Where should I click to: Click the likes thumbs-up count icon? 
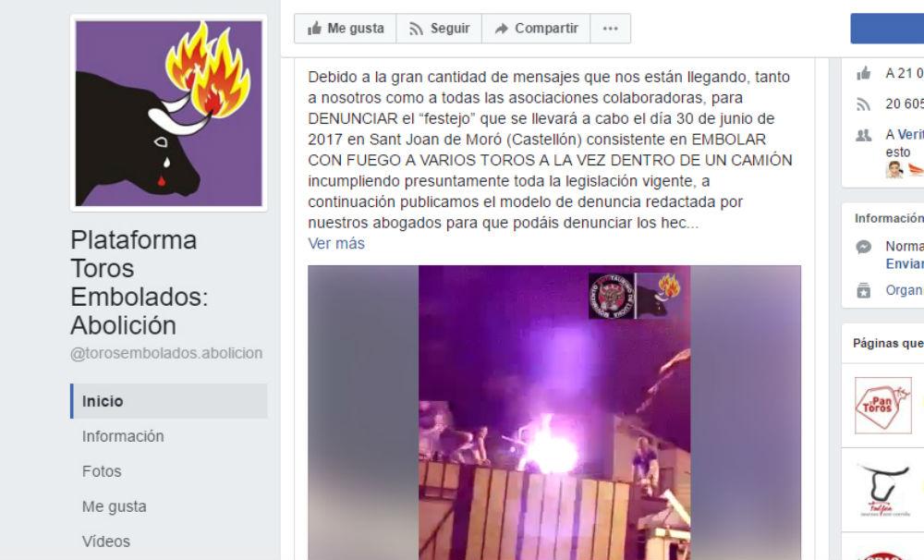[x=863, y=73]
